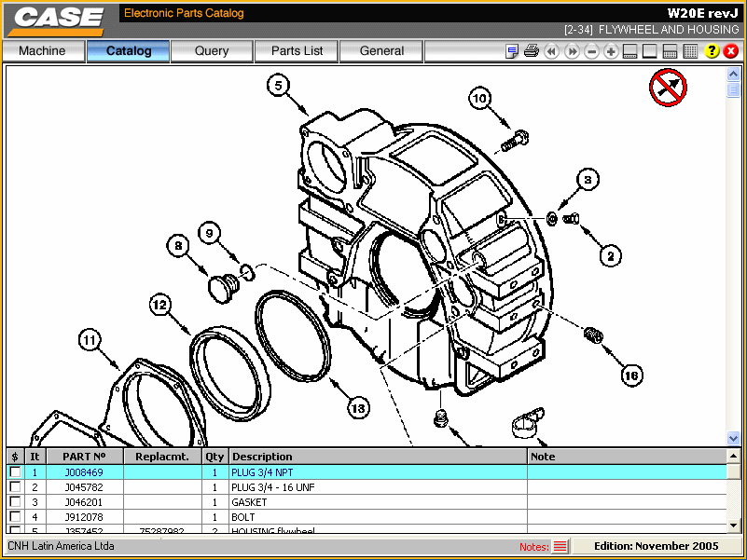
Task: Select part number J912078
Action: [84, 516]
